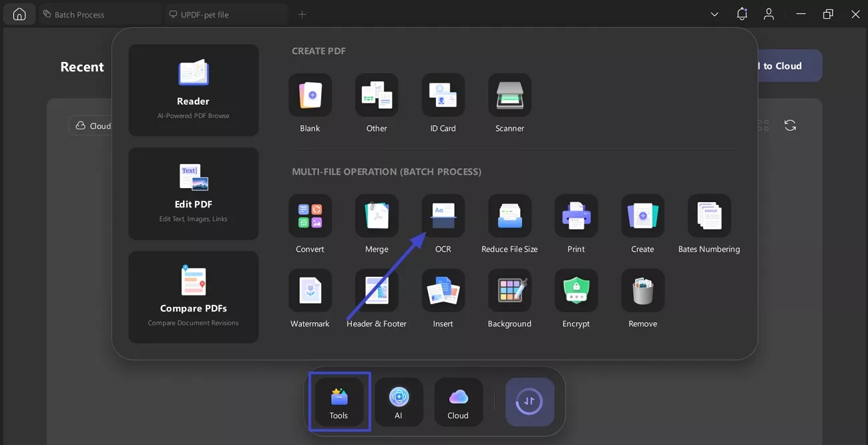Open the Compare PDFs feature
This screenshot has width=868, height=445.
[193, 297]
